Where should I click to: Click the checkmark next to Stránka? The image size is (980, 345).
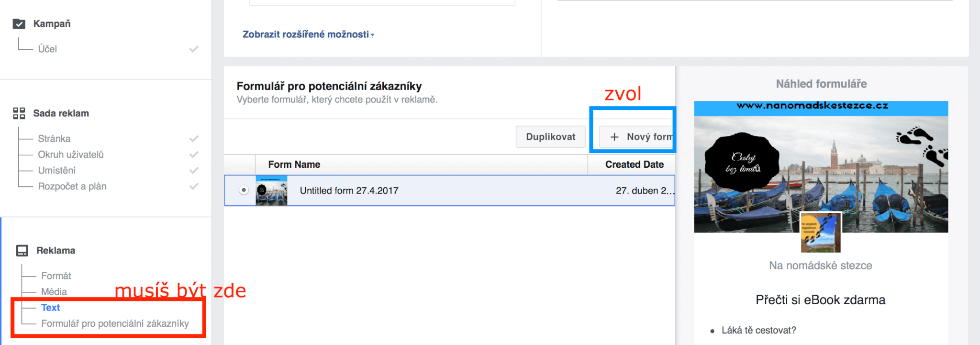tap(194, 139)
